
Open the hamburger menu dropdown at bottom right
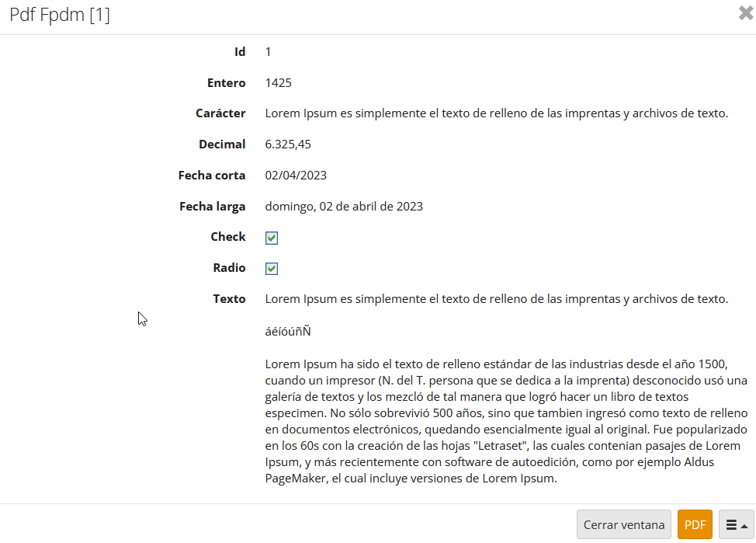point(737,524)
